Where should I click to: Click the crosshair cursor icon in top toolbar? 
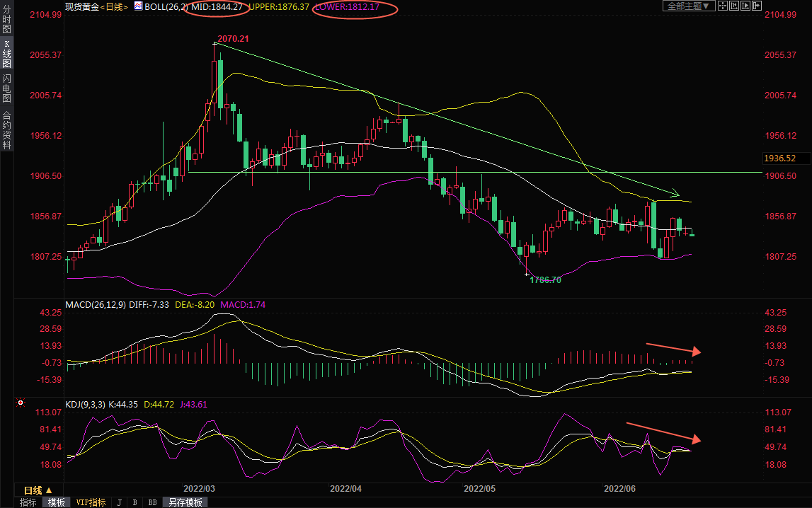pyautogui.click(x=723, y=6)
